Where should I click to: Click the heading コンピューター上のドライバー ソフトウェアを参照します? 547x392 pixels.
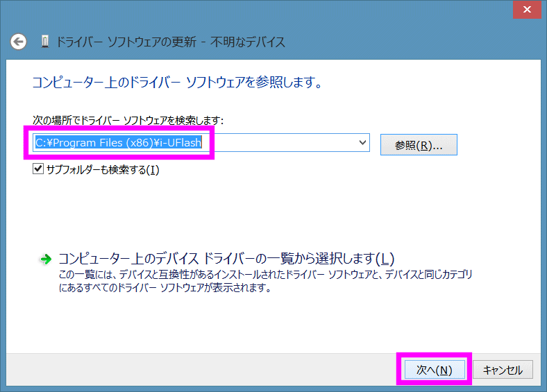pyautogui.click(x=177, y=83)
